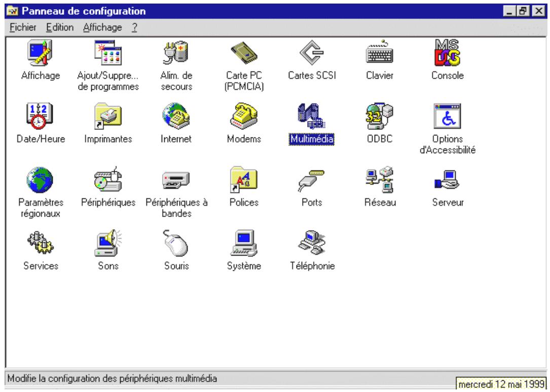Screen dimensions: 550x392
Task: Click the Panneau de configuration title bar icon
Action: 13,11
